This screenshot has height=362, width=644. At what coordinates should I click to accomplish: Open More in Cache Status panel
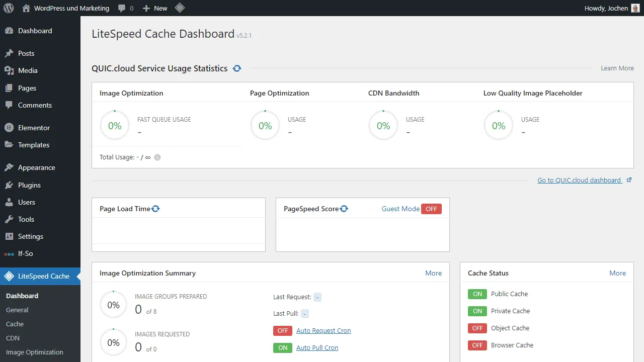coord(617,273)
